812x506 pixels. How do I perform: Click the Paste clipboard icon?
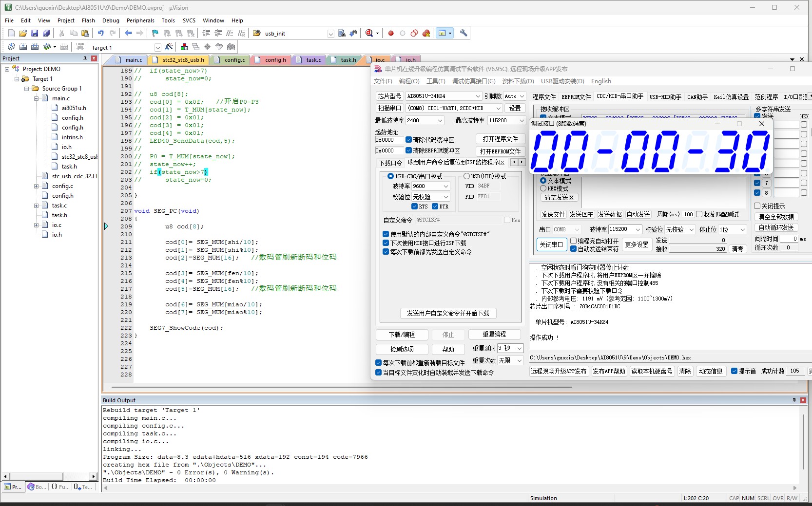tap(85, 33)
